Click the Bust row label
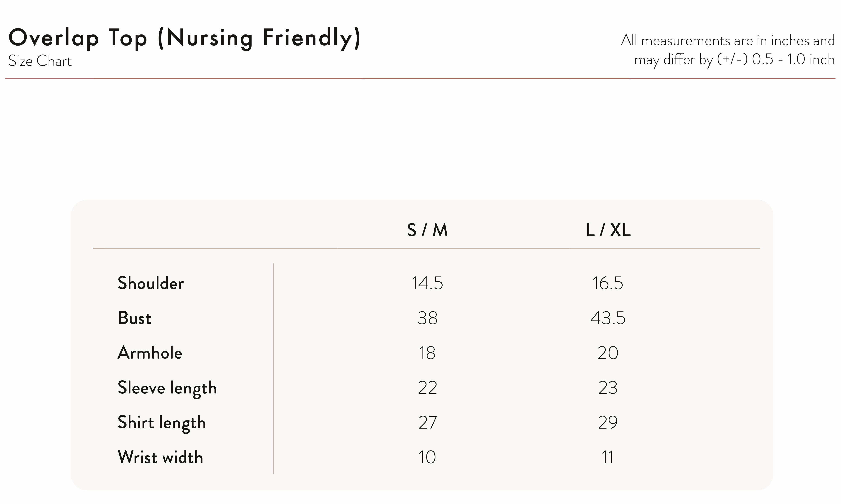 (134, 318)
